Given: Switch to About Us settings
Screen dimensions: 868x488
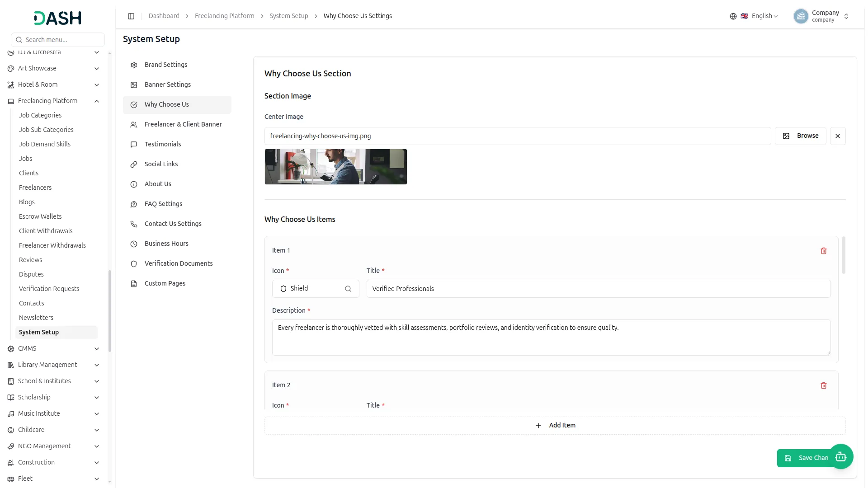Looking at the screenshot, I should tap(177, 184).
